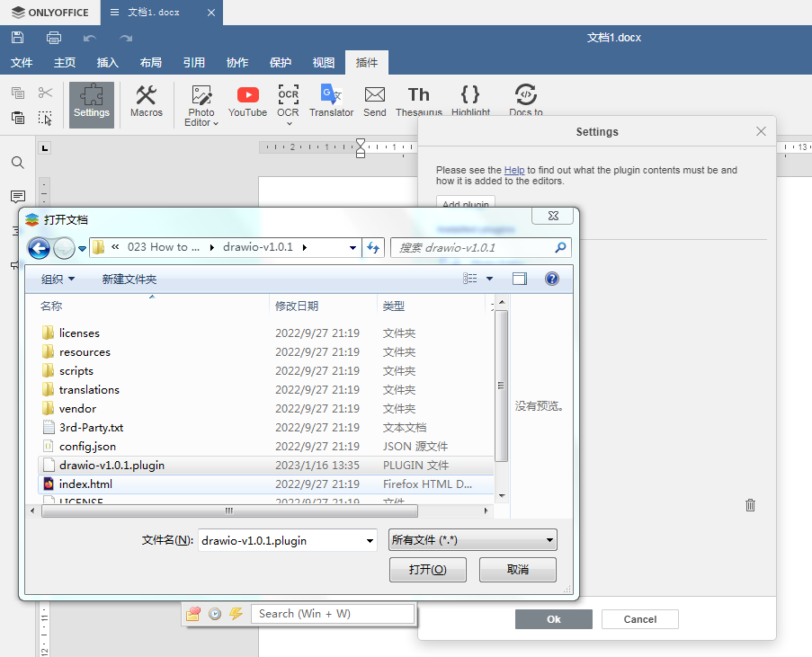812x657 pixels.
Task: Select the config.json file
Action: tap(265, 447)
